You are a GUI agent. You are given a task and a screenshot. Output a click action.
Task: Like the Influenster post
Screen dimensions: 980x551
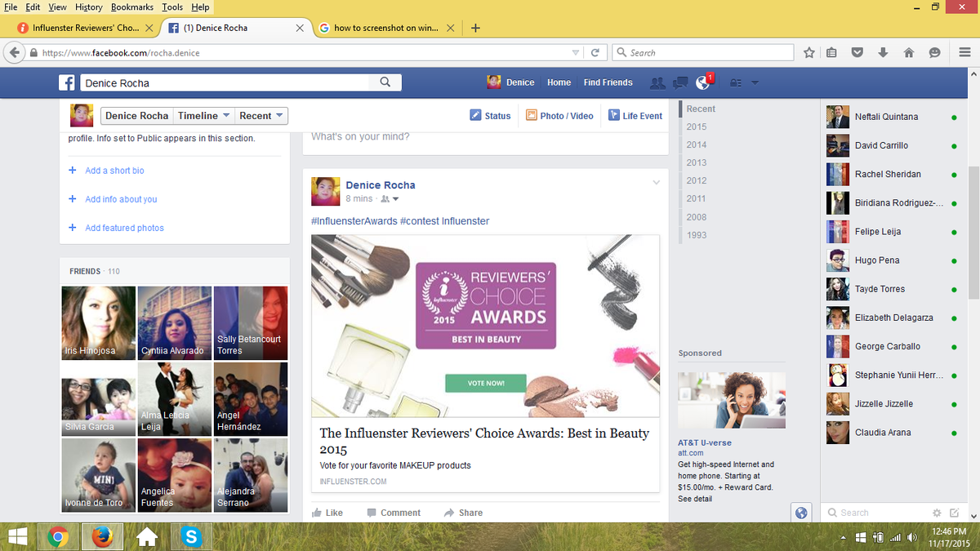(327, 513)
